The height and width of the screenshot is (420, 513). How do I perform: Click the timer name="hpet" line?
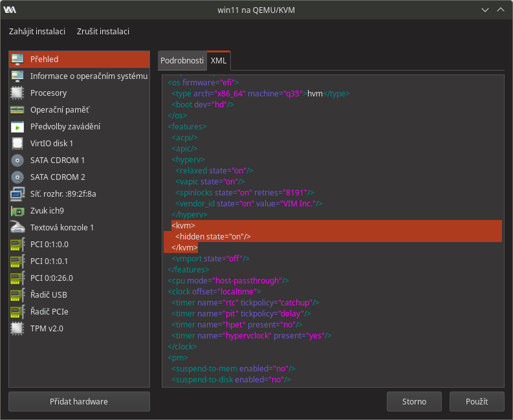pos(237,325)
